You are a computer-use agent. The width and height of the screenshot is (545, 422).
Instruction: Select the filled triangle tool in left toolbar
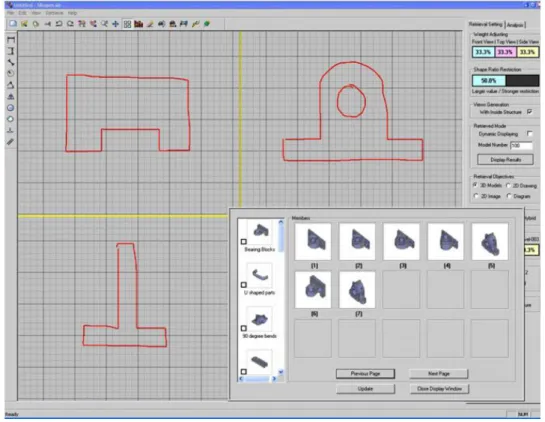11,97
